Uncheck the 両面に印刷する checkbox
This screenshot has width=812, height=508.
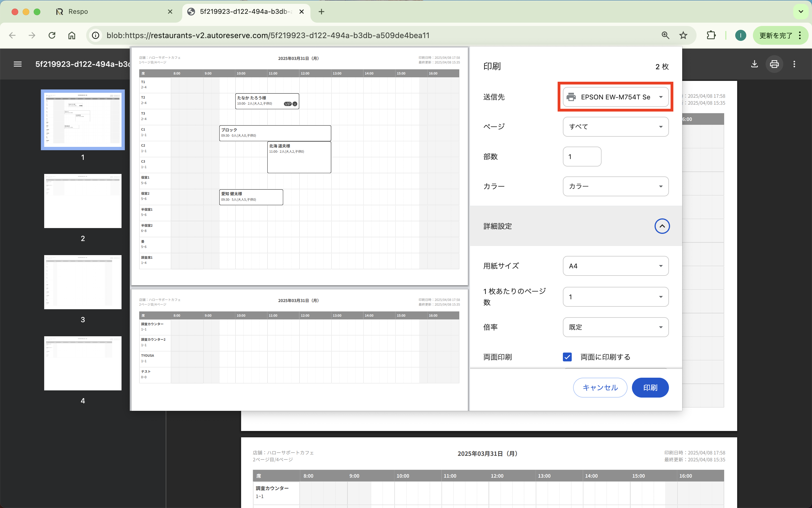[567, 357]
